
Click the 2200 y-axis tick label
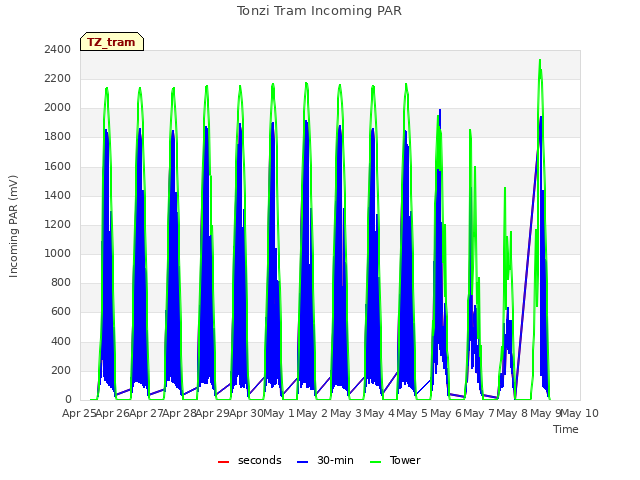tap(58, 78)
